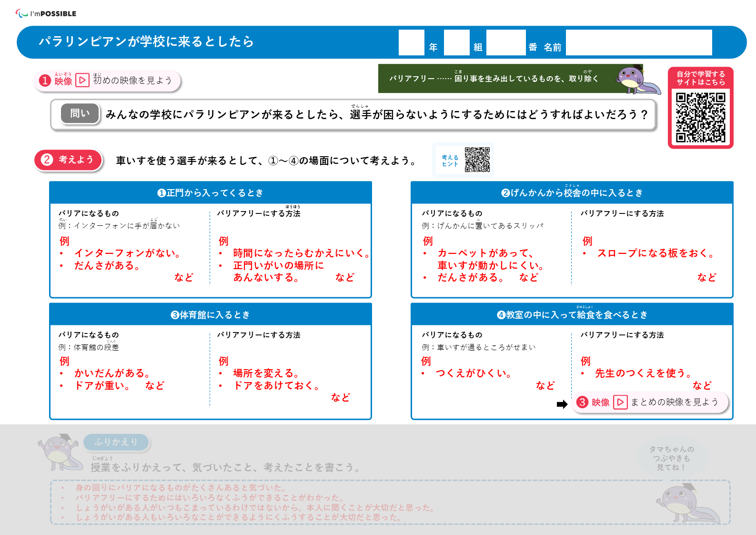756x535 pixels.
Task: Click the 年 (grade) entry box
Action: coord(411,43)
